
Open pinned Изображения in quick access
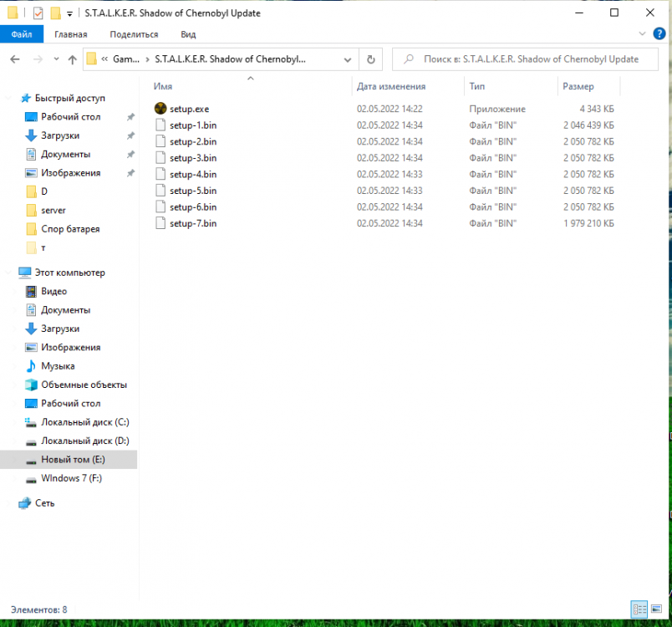click(71, 173)
